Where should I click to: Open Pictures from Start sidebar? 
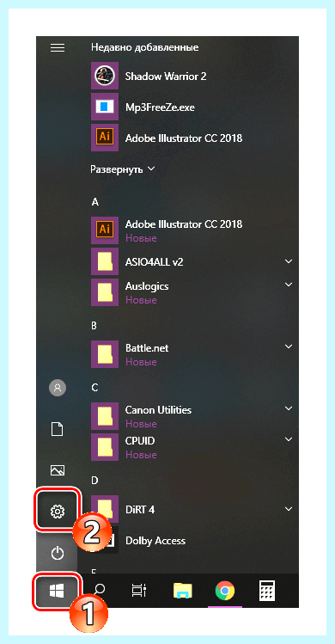pyautogui.click(x=58, y=470)
